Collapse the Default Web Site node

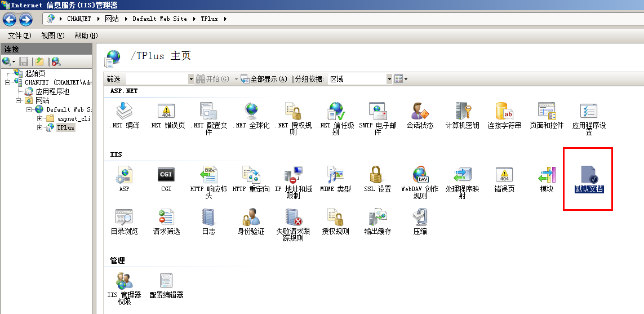coord(29,109)
